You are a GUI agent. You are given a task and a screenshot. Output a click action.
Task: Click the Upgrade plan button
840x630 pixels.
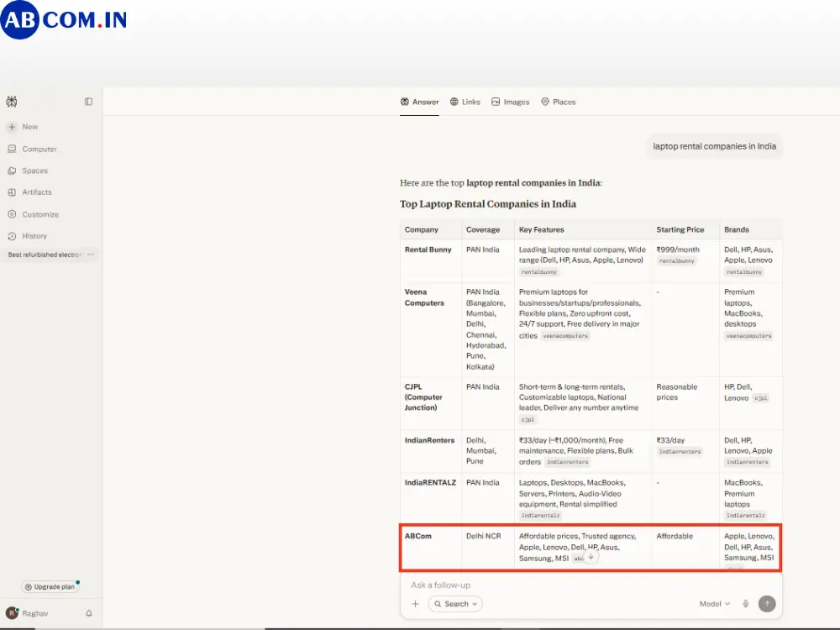[50, 586]
